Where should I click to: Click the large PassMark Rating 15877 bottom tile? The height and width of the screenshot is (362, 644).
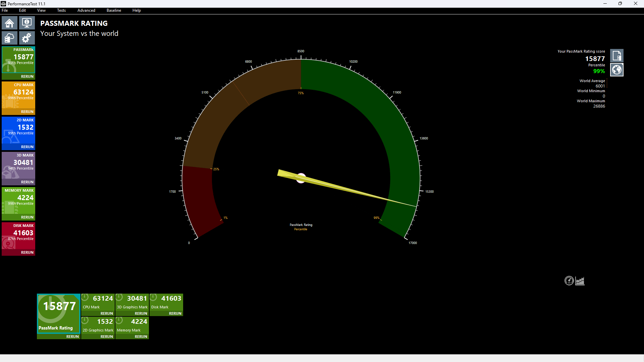coord(59,314)
